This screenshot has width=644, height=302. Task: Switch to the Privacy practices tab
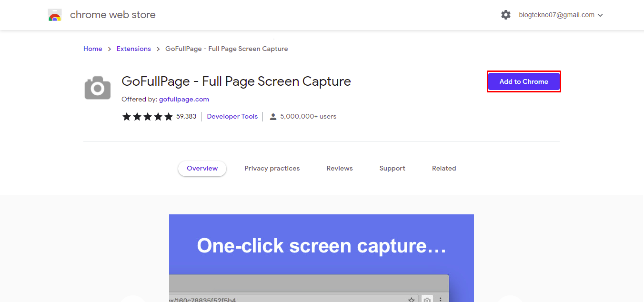click(272, 168)
